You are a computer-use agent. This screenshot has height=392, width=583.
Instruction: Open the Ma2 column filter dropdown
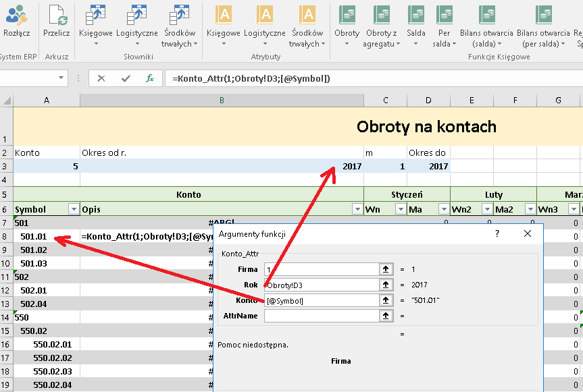tap(530, 209)
